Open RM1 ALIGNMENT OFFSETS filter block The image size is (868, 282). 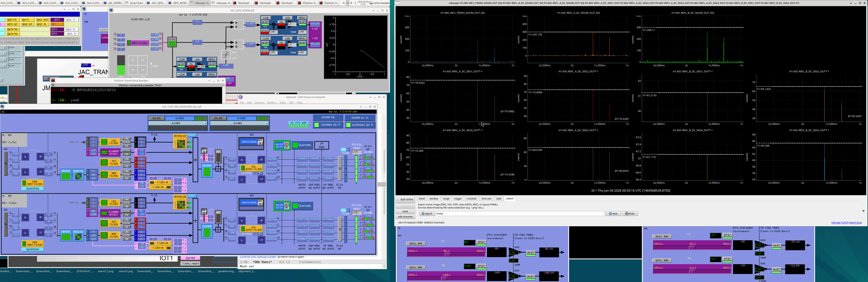tap(110, 153)
